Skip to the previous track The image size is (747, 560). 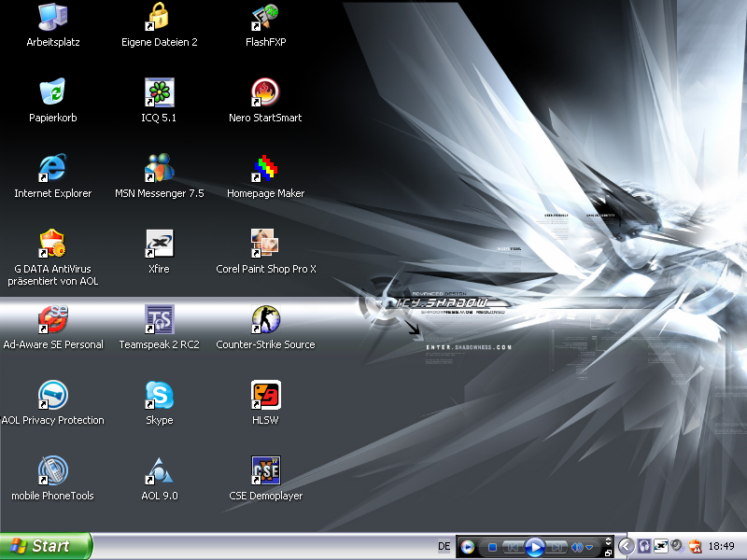point(512,548)
